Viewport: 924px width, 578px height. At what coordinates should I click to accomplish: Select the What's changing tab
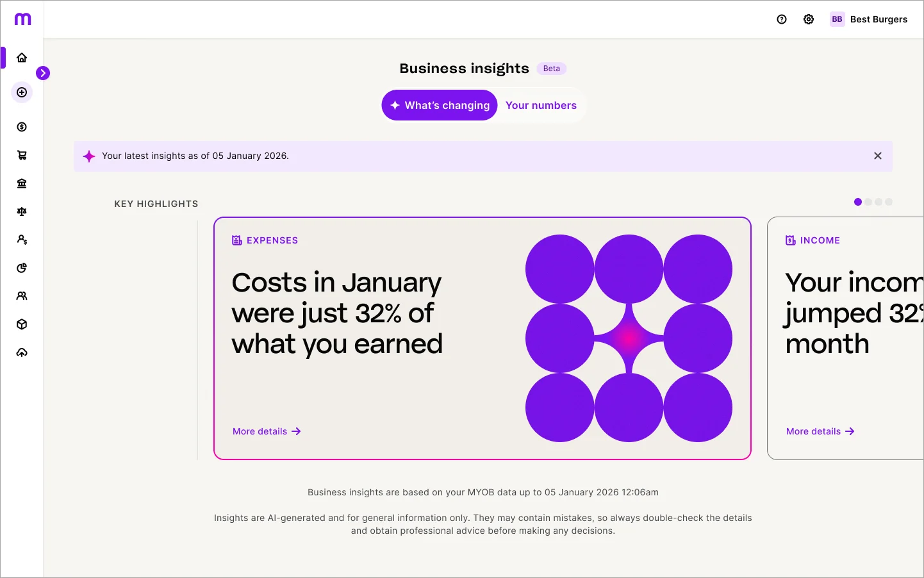(x=440, y=105)
